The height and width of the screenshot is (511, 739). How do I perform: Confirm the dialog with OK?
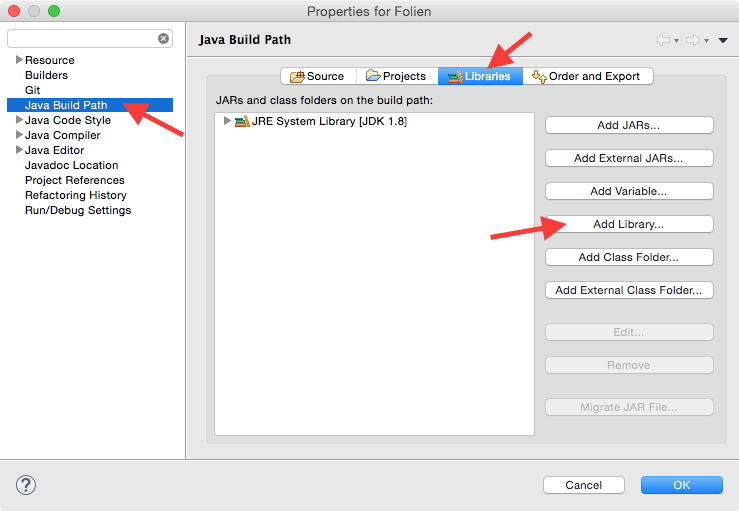(x=681, y=485)
